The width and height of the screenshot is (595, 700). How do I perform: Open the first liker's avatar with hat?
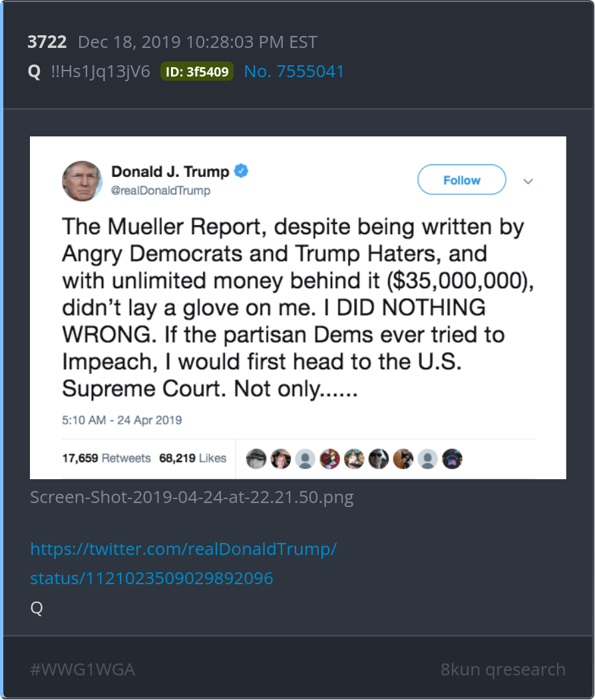coord(256,458)
